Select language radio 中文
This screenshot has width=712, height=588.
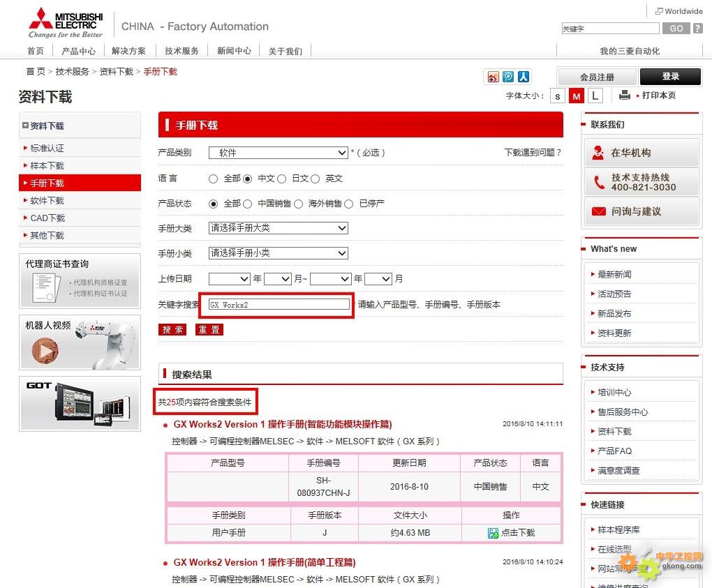[248, 179]
